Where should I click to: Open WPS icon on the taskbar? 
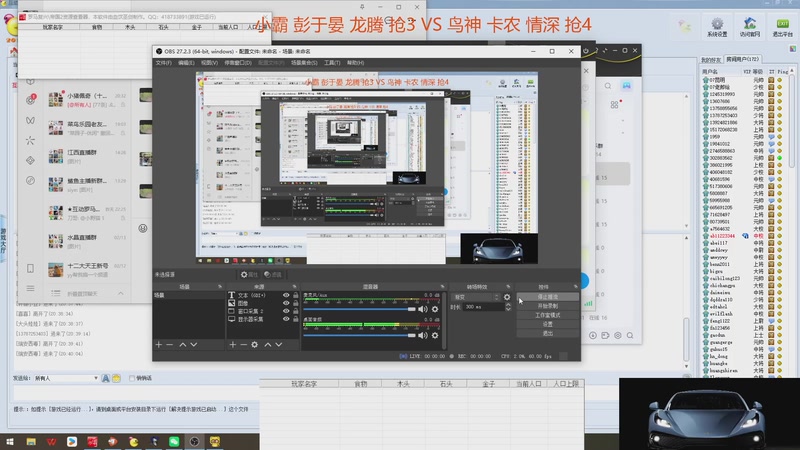click(x=52, y=441)
